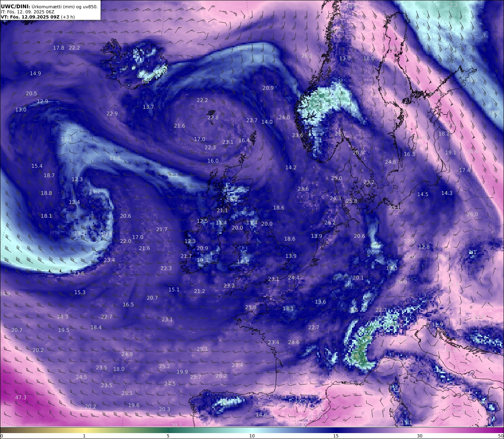Pick the colorbar tick label 30
This screenshot has width=504, height=439.
[x=420, y=436]
